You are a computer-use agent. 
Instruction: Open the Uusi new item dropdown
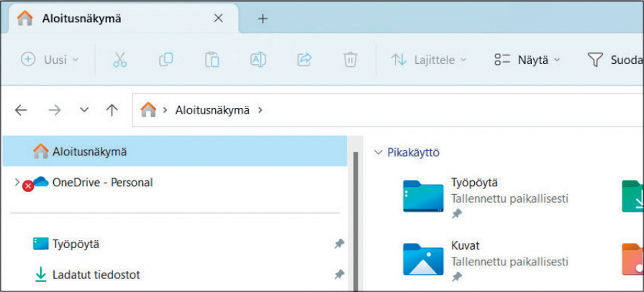pyautogui.click(x=50, y=60)
